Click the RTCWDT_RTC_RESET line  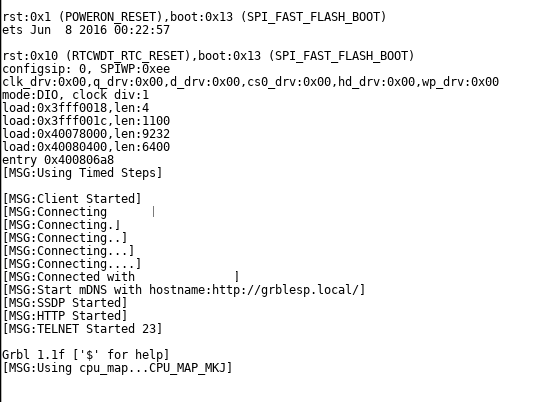208,56
